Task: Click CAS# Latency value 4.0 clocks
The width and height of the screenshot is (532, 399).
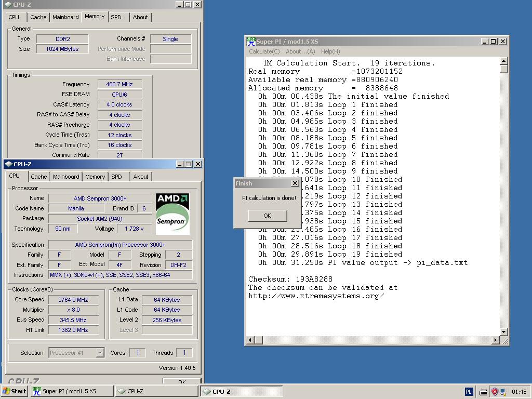Action: click(119, 104)
